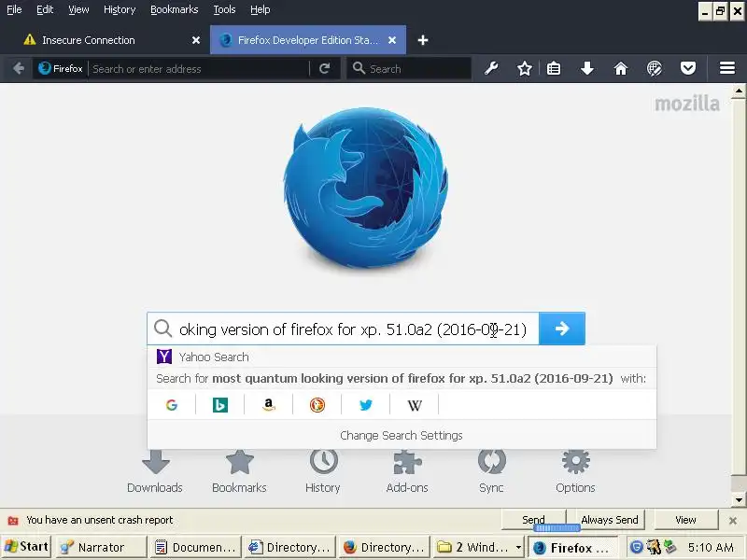Image resolution: width=747 pixels, height=560 pixels.
Task: Go to home page with house icon
Action: point(620,68)
